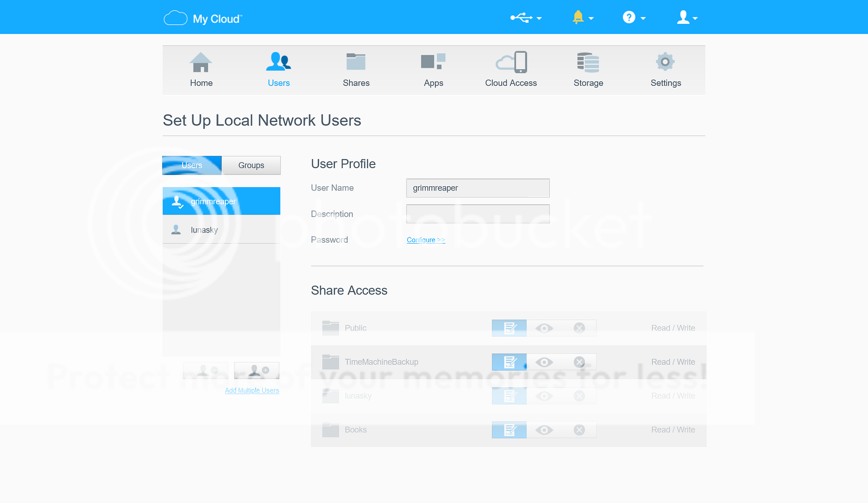This screenshot has width=868, height=503.
Task: Click the password Configure link
Action: (426, 240)
